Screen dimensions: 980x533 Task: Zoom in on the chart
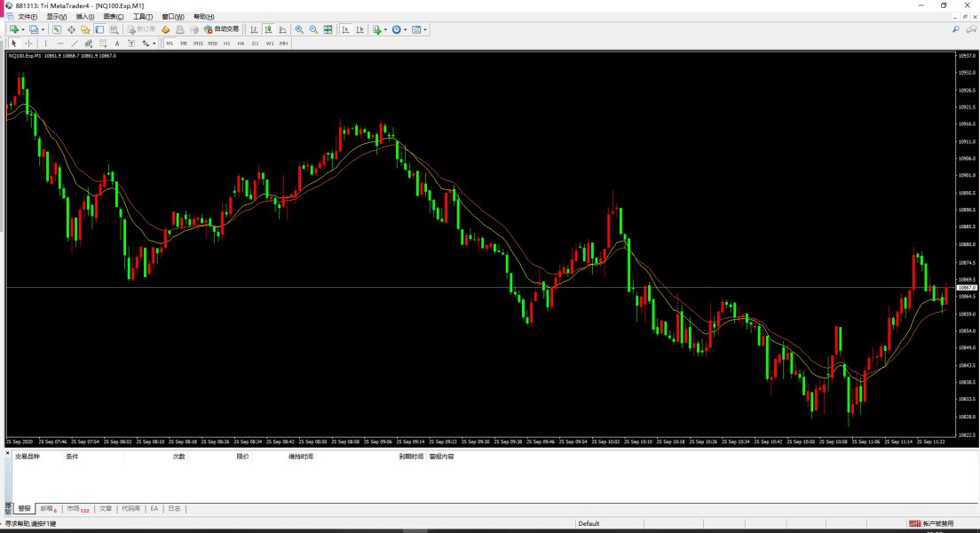click(299, 29)
